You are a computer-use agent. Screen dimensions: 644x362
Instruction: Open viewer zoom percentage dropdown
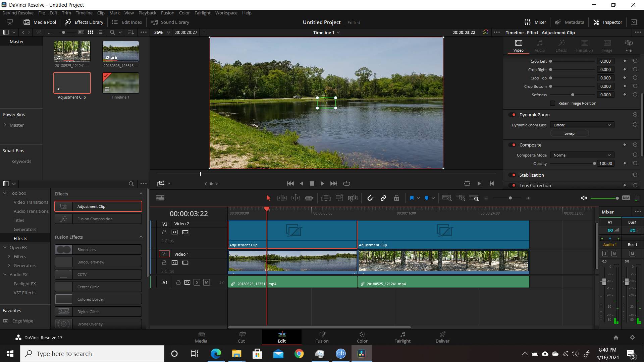[x=162, y=32]
